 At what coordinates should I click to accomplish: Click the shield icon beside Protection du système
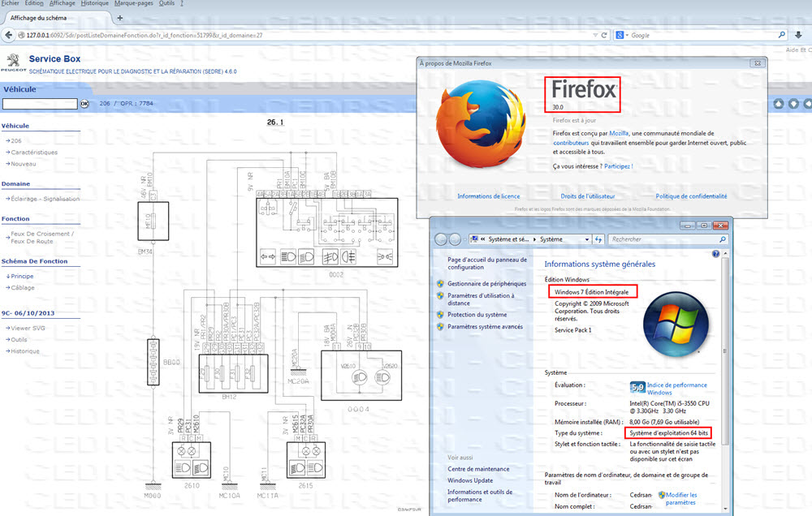440,315
